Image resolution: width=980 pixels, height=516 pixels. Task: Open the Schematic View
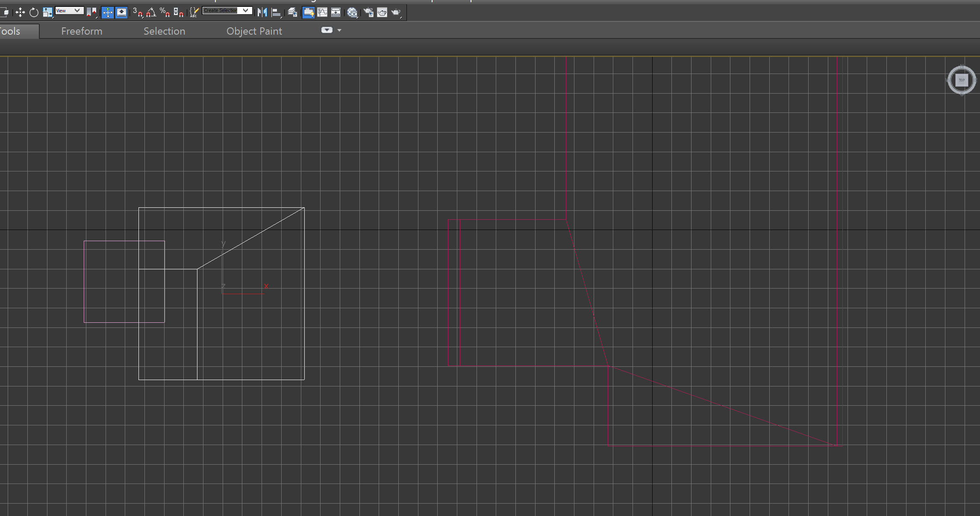pos(336,12)
